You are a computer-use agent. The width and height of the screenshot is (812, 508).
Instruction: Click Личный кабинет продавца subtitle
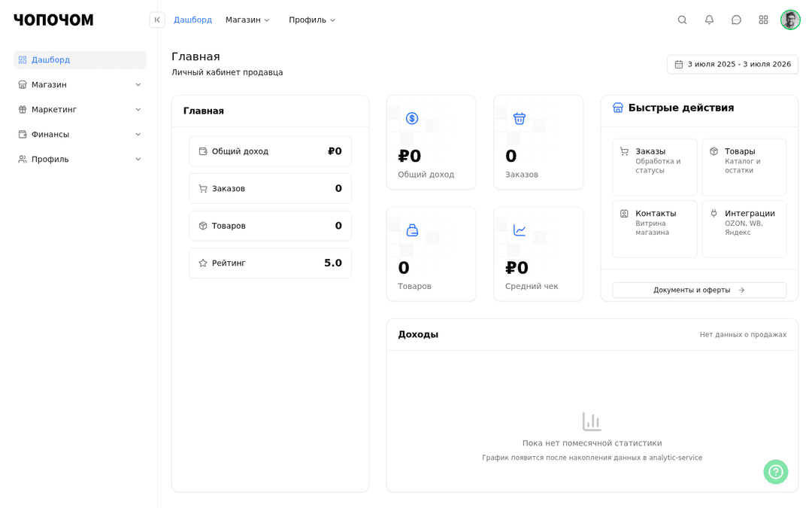click(227, 72)
